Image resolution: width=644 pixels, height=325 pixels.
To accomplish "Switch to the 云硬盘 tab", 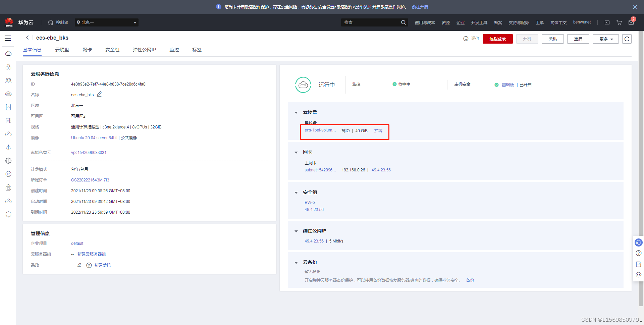I will click(62, 50).
